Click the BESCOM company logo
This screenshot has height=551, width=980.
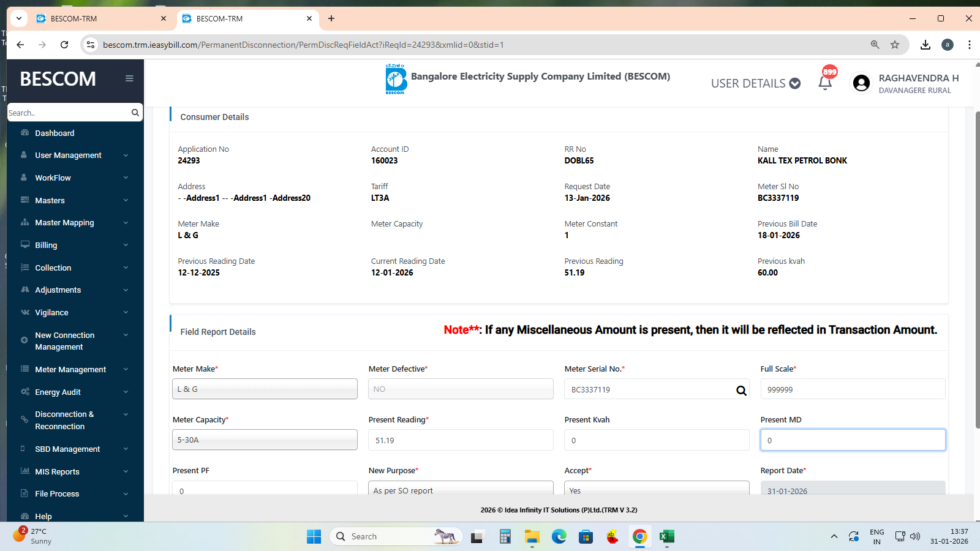point(396,80)
